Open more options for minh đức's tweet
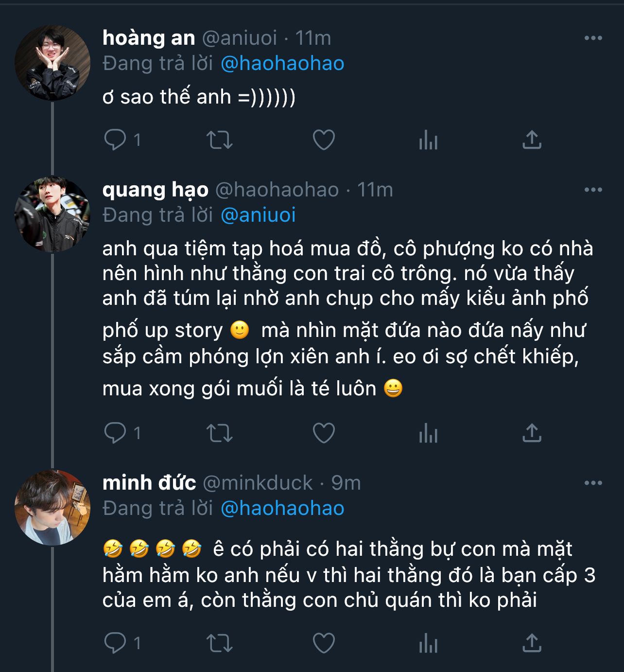Image resolution: width=624 pixels, height=672 pixels. click(593, 483)
